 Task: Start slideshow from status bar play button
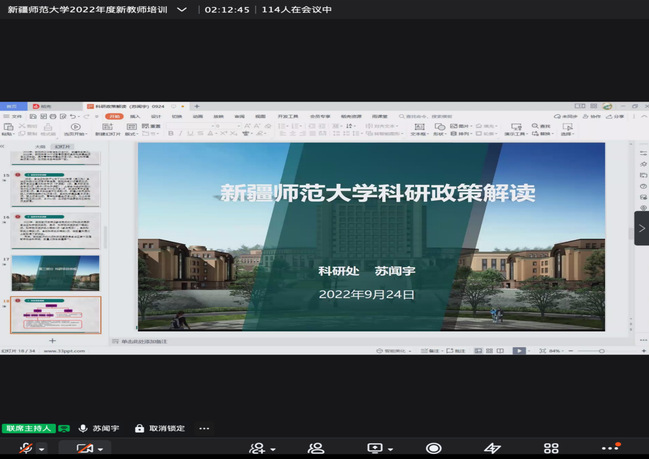(519, 351)
